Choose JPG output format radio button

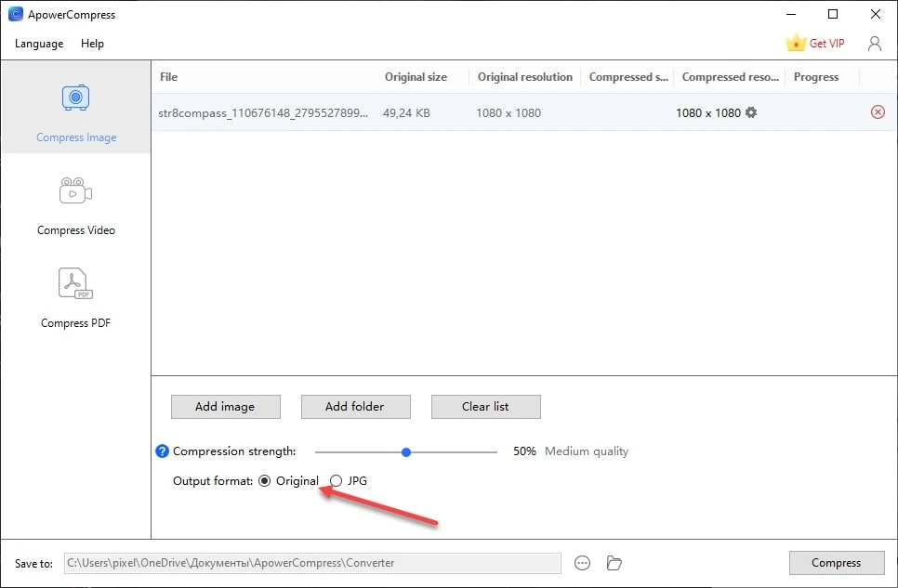click(337, 481)
